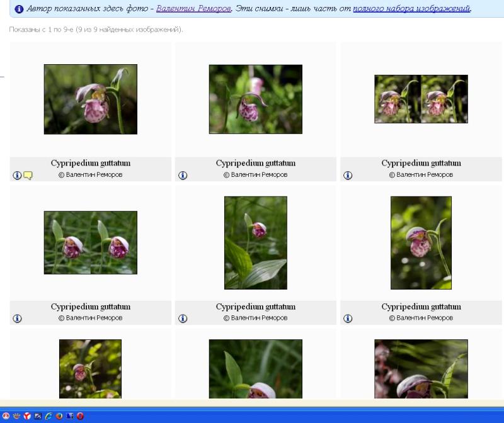Open first Cypripedium guttatum thumbnail, top-left
Screen dimensions: 504x423
(x=91, y=99)
